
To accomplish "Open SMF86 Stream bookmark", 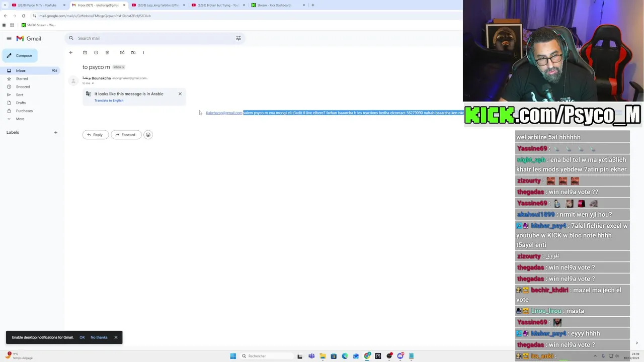I will [x=39, y=25].
